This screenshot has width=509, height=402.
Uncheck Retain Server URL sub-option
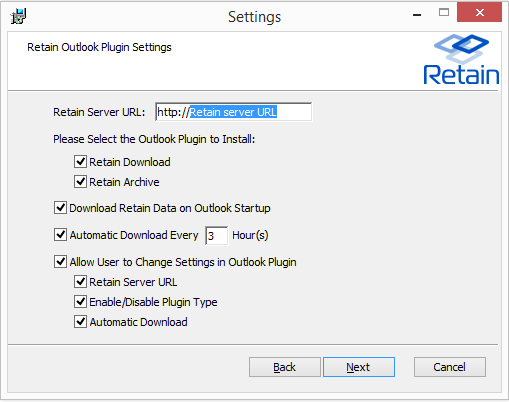point(80,282)
